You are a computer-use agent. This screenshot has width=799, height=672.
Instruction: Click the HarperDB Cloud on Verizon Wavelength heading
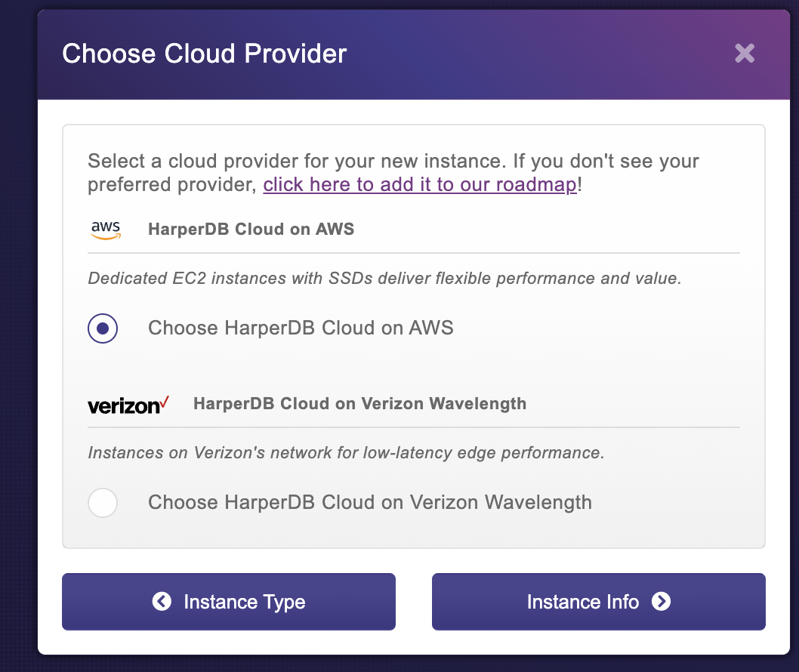(359, 403)
